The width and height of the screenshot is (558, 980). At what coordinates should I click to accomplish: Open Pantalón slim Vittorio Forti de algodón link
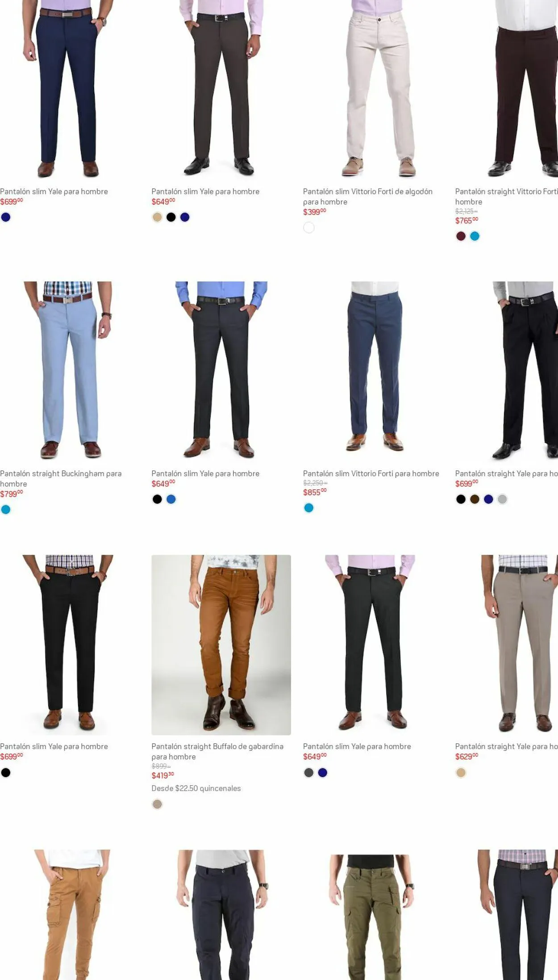tap(368, 197)
